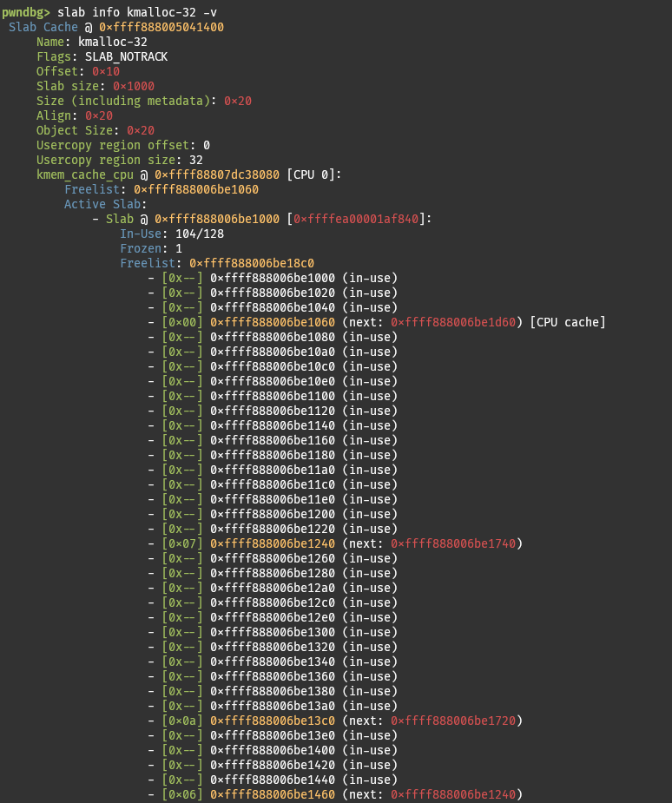Viewport: 672px width, 803px height.
Task: Click the Offset value 0x10
Action: (x=106, y=71)
